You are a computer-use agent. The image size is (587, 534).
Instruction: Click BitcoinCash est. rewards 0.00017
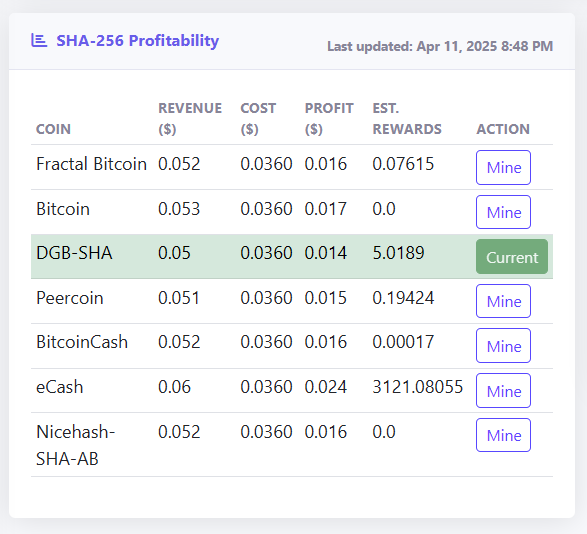click(403, 342)
